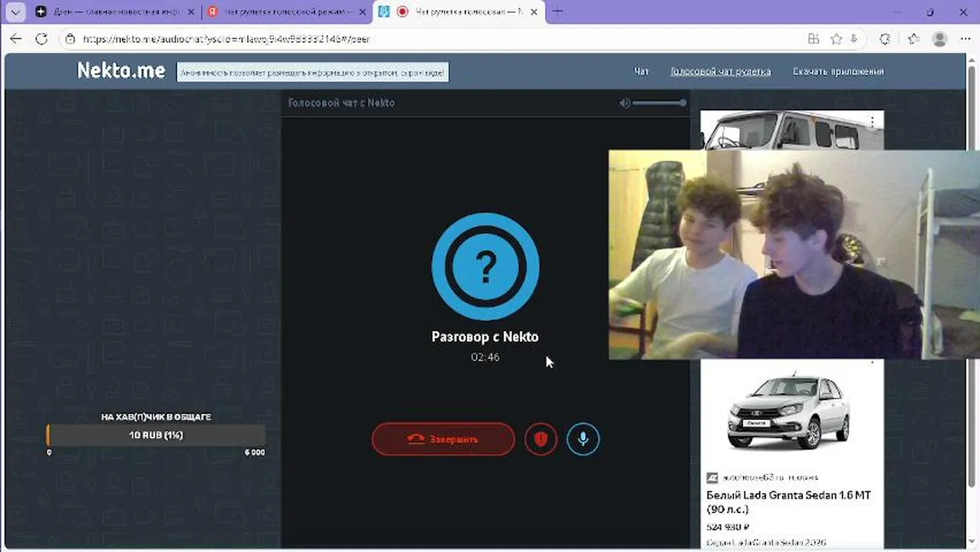
Task: Open Голосовой чат рулетка link
Action: pos(721,71)
